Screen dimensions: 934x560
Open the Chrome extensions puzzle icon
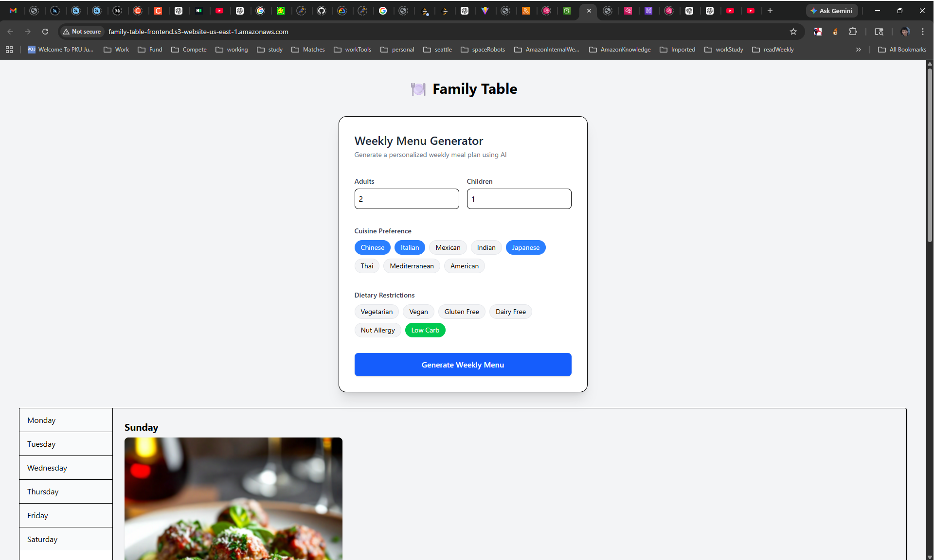[x=853, y=32]
